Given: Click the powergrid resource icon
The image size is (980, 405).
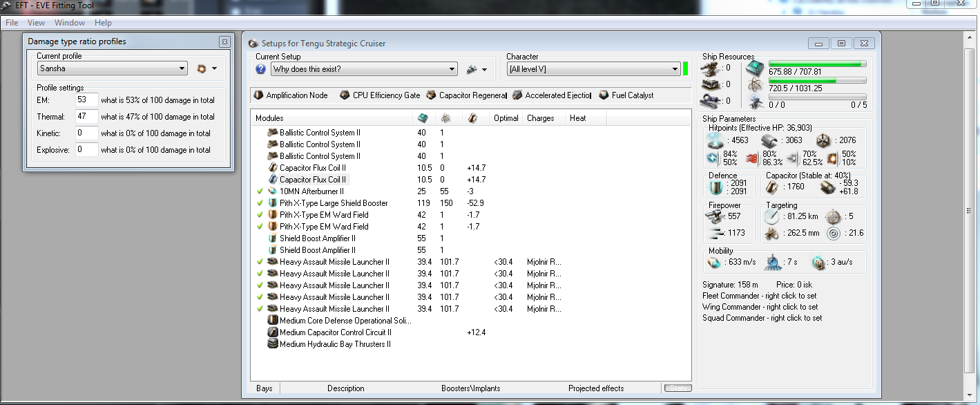Looking at the screenshot, I should tap(756, 85).
